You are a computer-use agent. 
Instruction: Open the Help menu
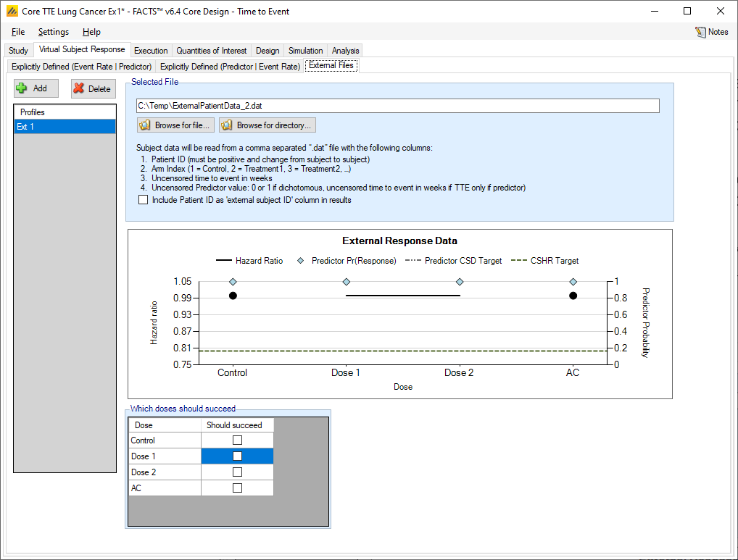pyautogui.click(x=91, y=32)
